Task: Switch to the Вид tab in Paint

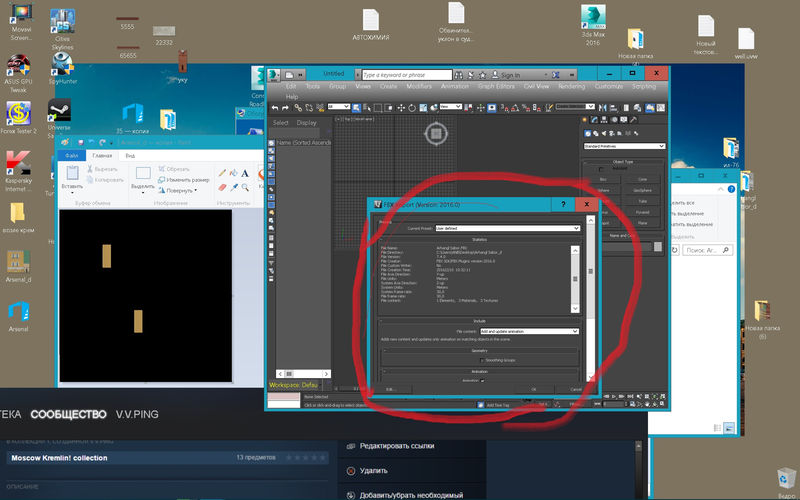Action: coord(128,155)
